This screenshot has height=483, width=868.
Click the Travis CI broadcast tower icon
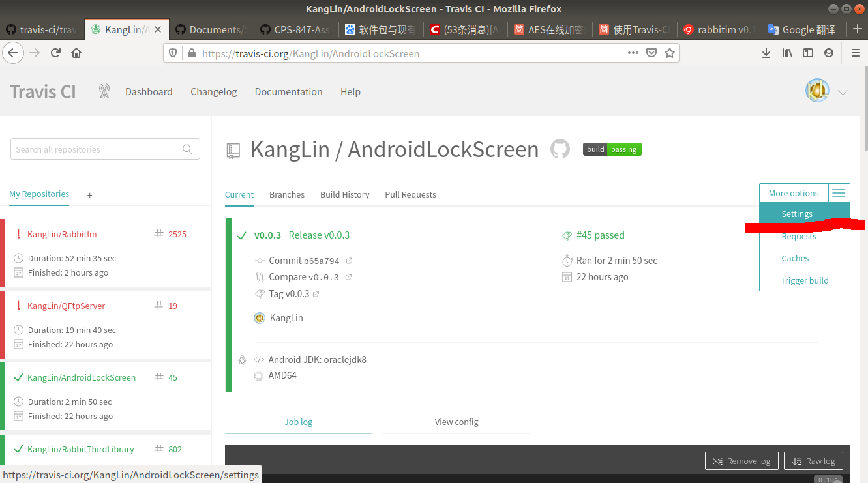[104, 91]
